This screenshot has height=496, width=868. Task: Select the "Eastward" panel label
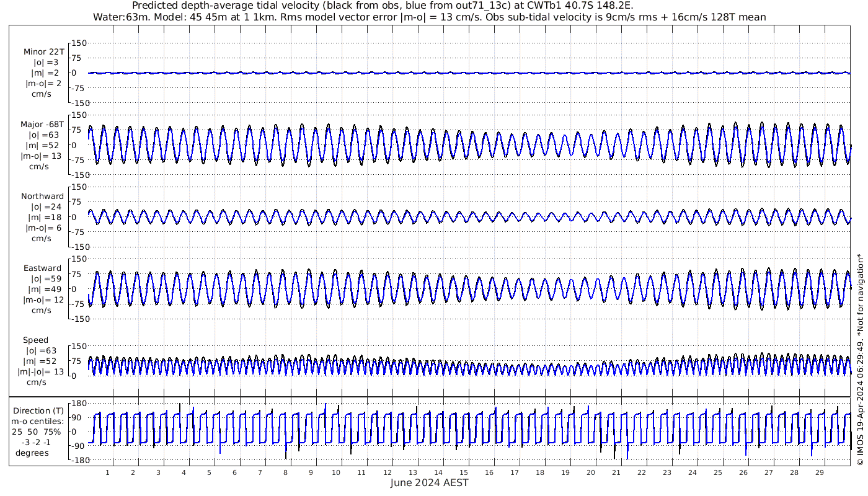[x=43, y=268]
